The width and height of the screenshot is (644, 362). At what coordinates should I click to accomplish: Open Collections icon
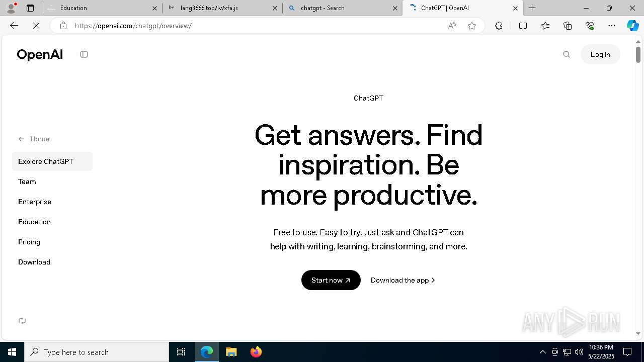(x=568, y=26)
